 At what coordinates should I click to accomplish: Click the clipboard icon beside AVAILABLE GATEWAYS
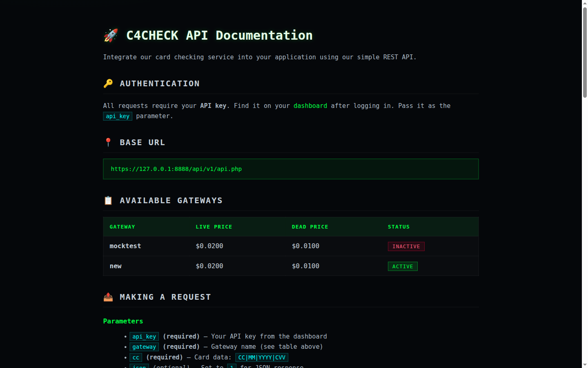tap(108, 200)
